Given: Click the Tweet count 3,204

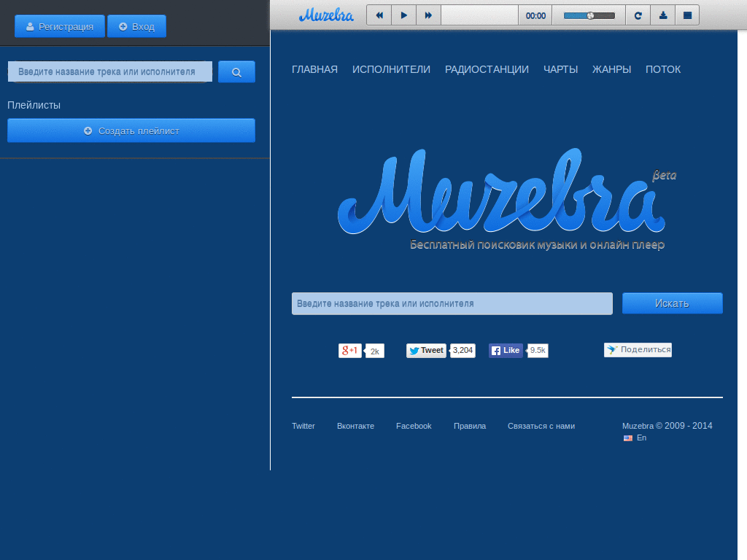Looking at the screenshot, I should click(x=462, y=351).
